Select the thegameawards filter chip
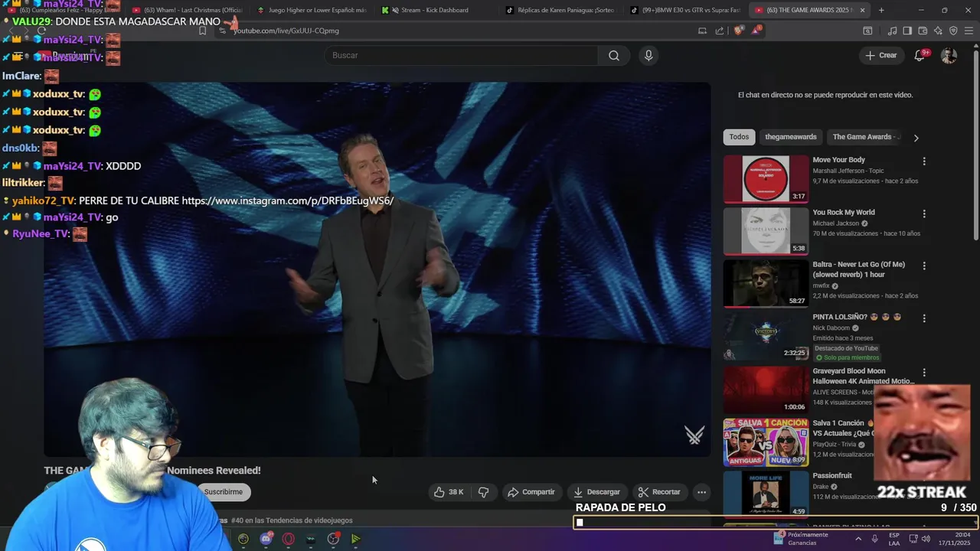 (791, 137)
